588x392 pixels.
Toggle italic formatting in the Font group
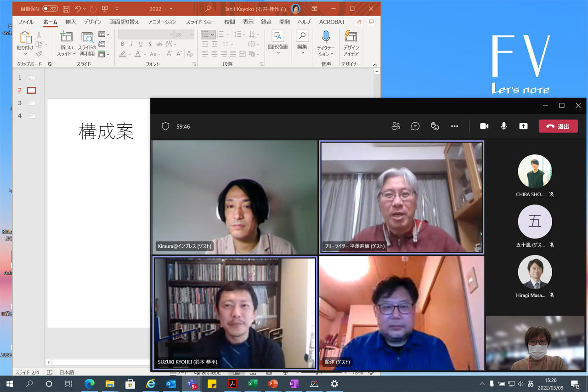pos(131,44)
